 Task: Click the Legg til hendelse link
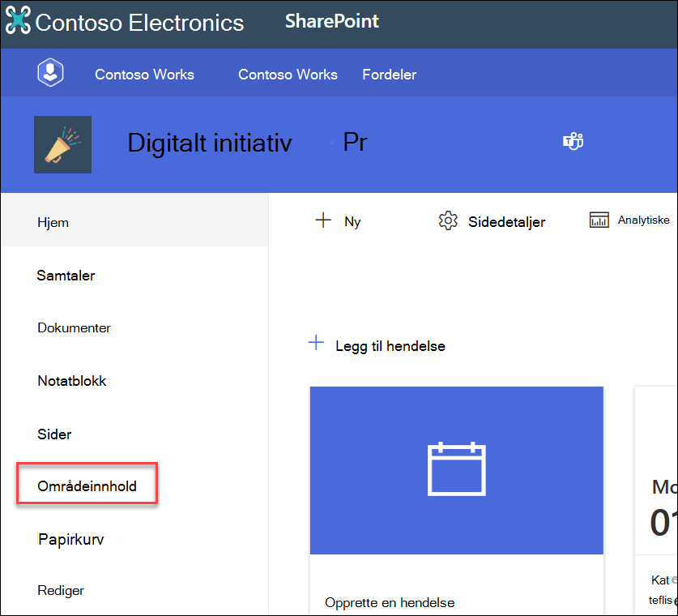point(390,346)
